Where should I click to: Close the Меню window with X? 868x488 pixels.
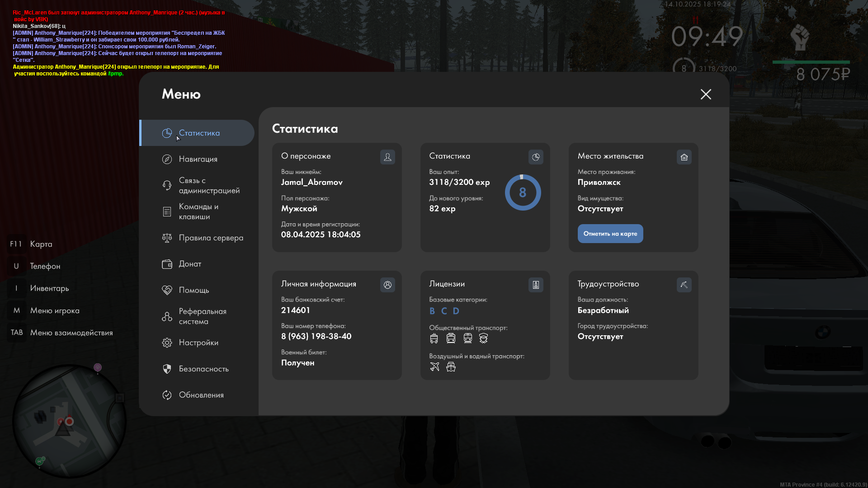coord(706,94)
